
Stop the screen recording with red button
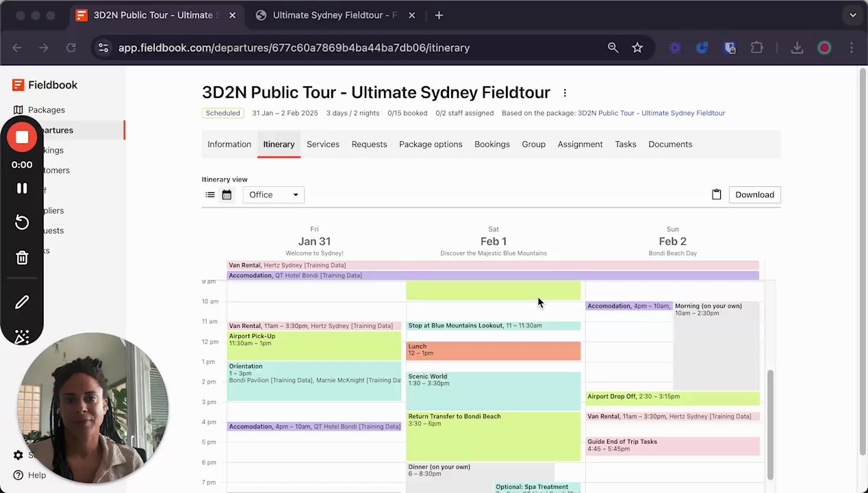click(x=22, y=138)
